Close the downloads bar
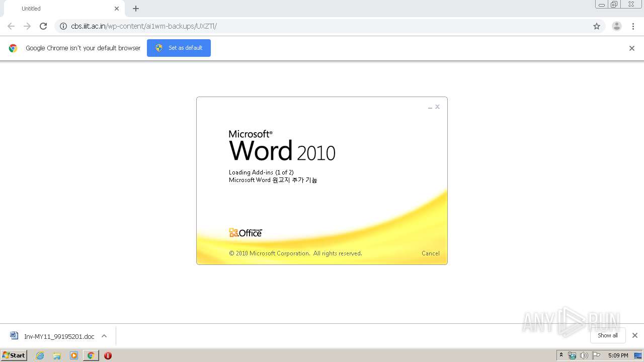This screenshot has height=362, width=644. pyautogui.click(x=635, y=335)
